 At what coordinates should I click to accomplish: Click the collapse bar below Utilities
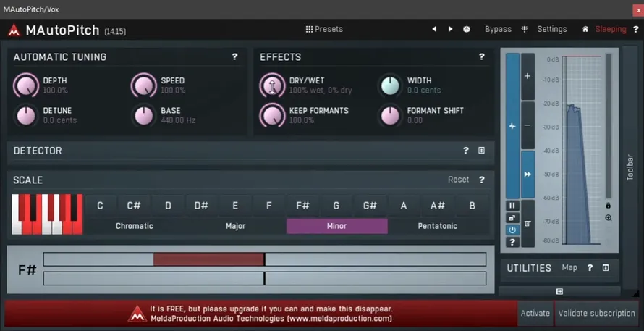click(x=559, y=291)
